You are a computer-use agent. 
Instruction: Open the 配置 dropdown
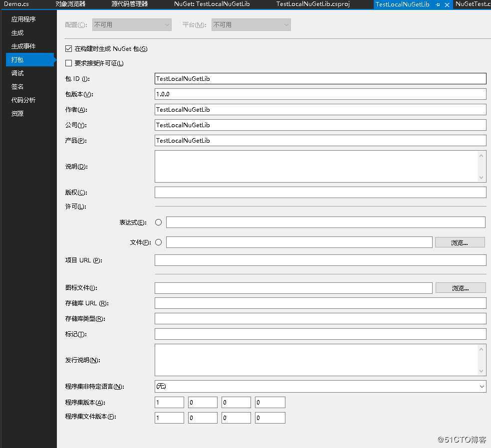pyautogui.click(x=132, y=24)
